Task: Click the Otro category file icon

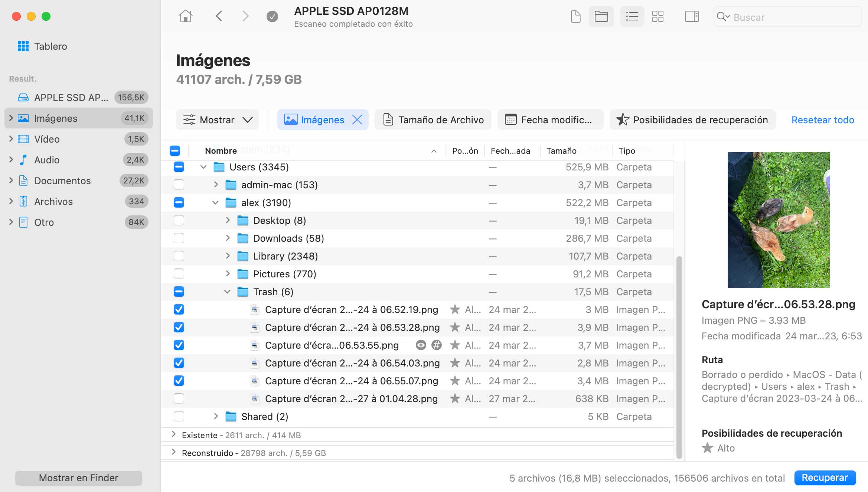Action: [x=23, y=222]
